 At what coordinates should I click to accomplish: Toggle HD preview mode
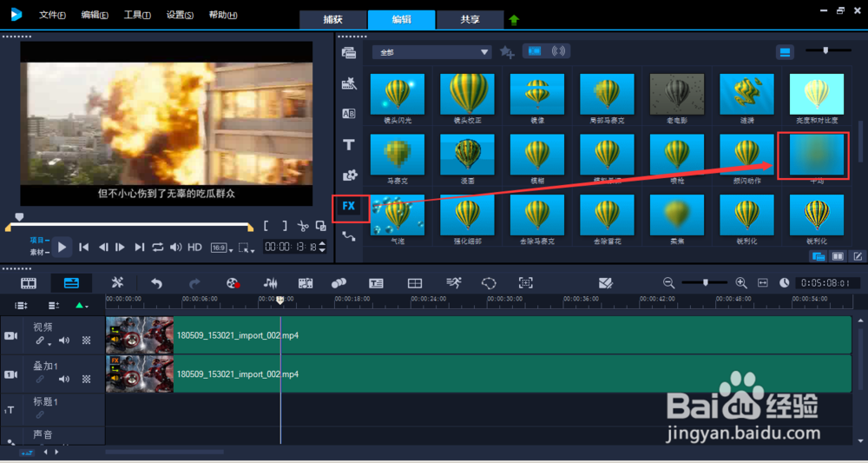[x=194, y=247]
